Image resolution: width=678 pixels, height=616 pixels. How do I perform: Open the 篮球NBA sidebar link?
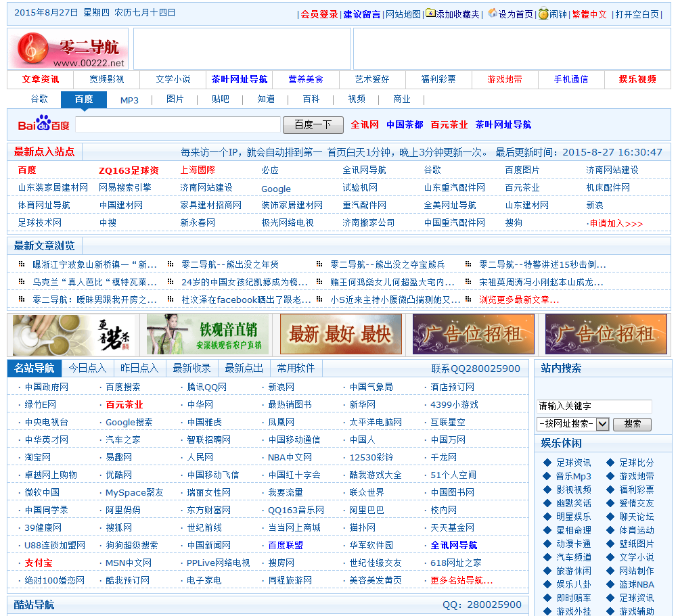(x=637, y=584)
